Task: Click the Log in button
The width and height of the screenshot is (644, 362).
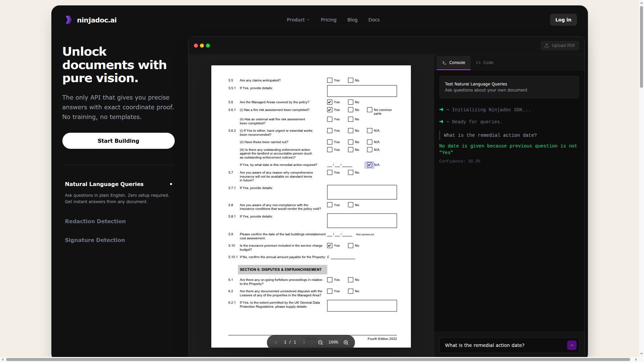Action: (563, 20)
